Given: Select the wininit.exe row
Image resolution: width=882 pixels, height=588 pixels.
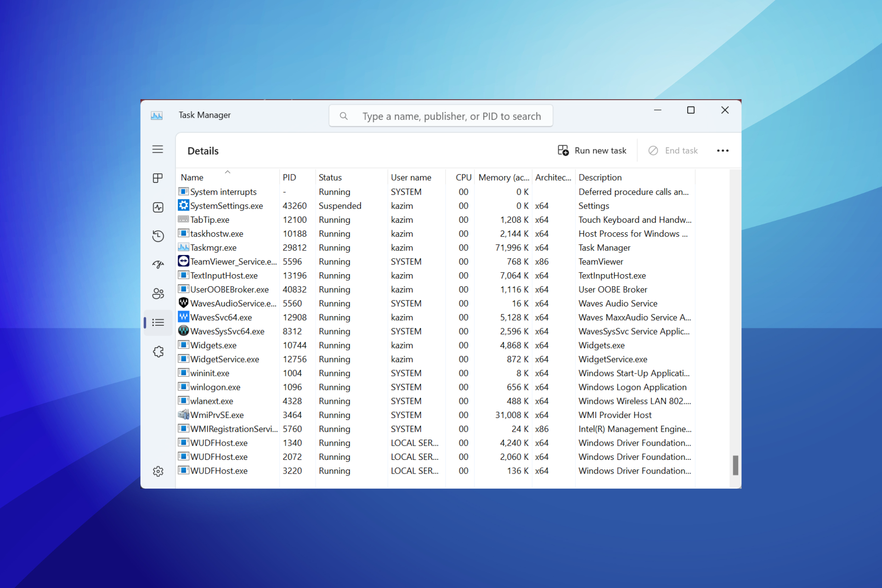Looking at the screenshot, I should tap(436, 373).
